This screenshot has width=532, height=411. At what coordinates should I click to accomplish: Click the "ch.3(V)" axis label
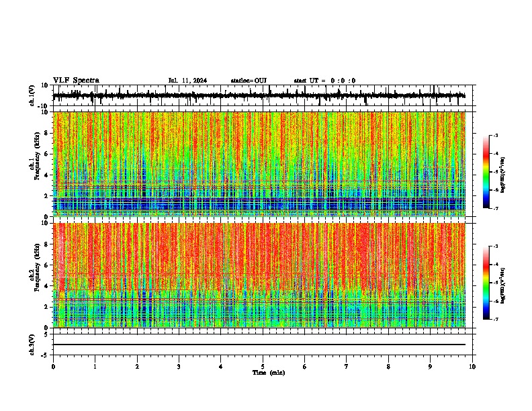click(32, 345)
